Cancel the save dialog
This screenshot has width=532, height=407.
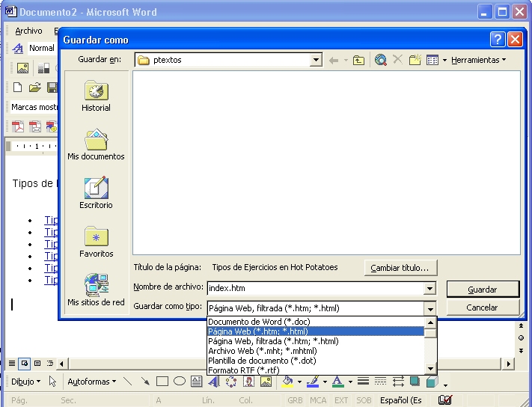482,307
